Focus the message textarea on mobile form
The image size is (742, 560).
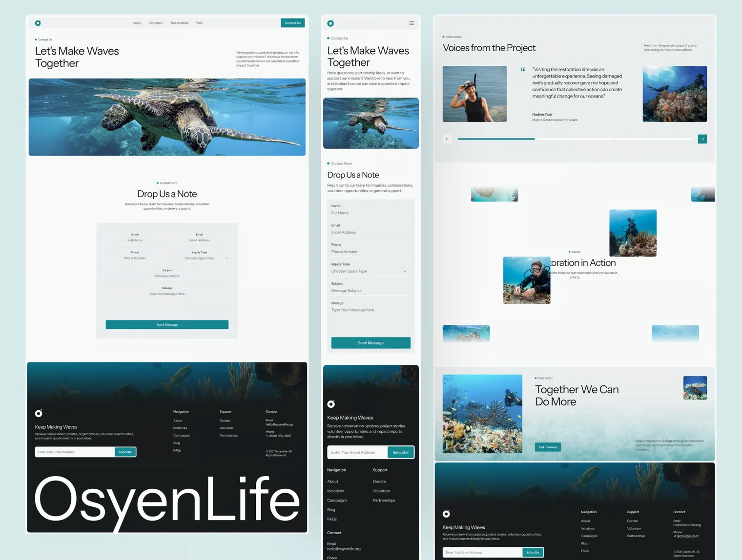(x=371, y=319)
